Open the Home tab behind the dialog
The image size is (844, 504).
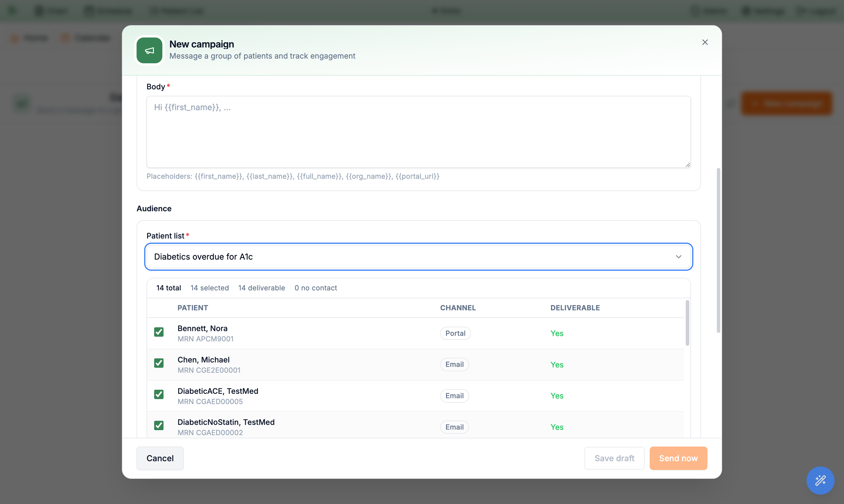[x=30, y=38]
